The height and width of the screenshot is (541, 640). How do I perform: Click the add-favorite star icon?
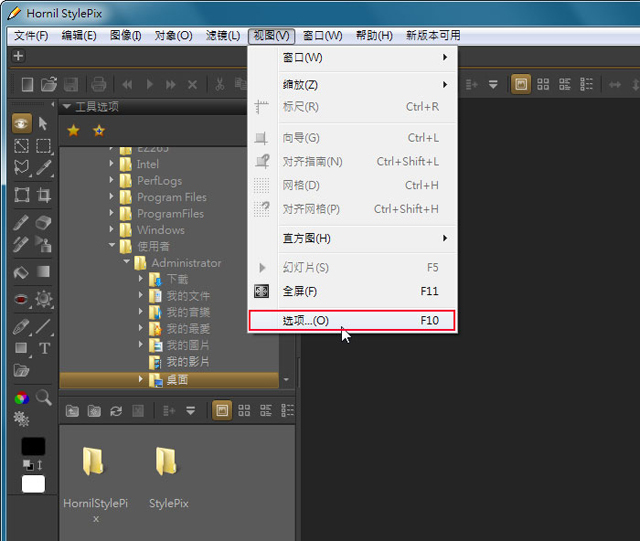tap(99, 131)
